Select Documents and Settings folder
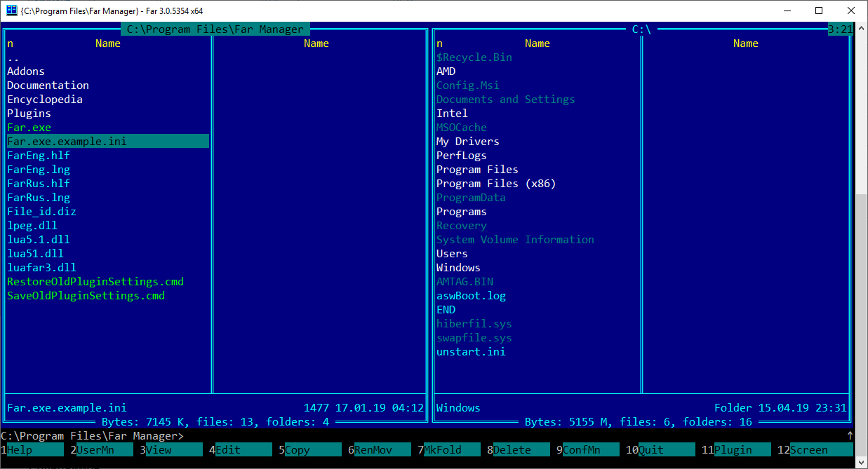The image size is (868, 469). point(506,100)
